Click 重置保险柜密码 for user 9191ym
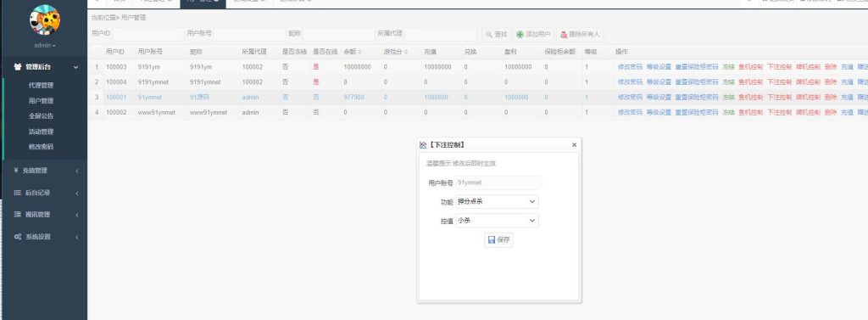The image size is (868, 320). [x=697, y=67]
